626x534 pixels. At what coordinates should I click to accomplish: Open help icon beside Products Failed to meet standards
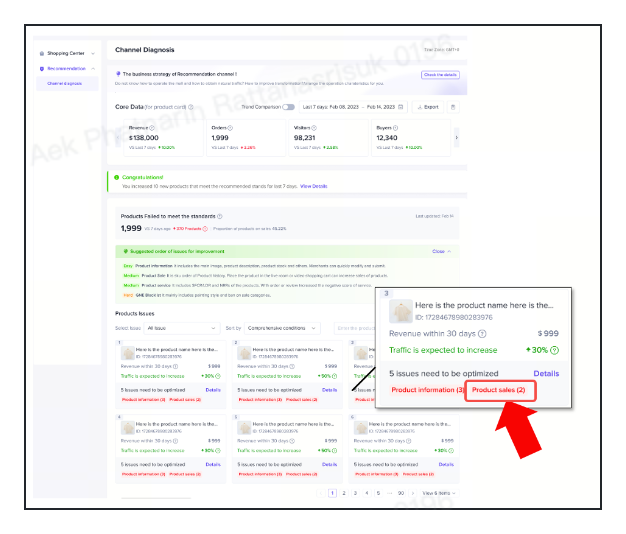tap(220, 216)
